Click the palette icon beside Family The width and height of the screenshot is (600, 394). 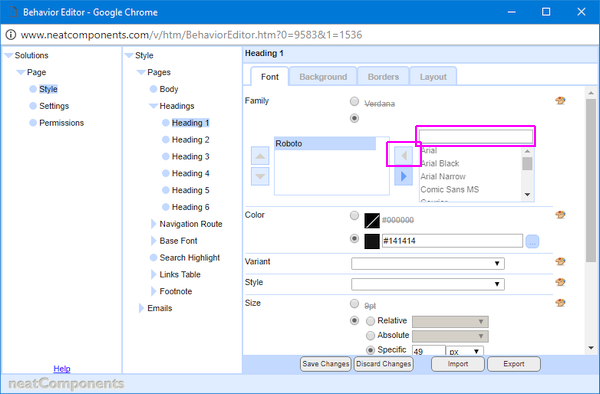tap(560, 101)
